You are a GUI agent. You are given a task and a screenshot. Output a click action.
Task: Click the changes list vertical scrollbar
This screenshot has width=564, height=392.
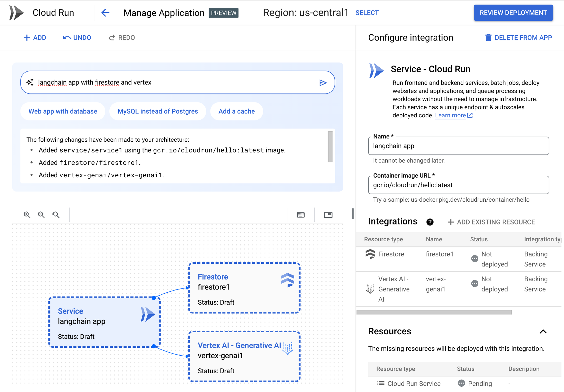tap(330, 147)
